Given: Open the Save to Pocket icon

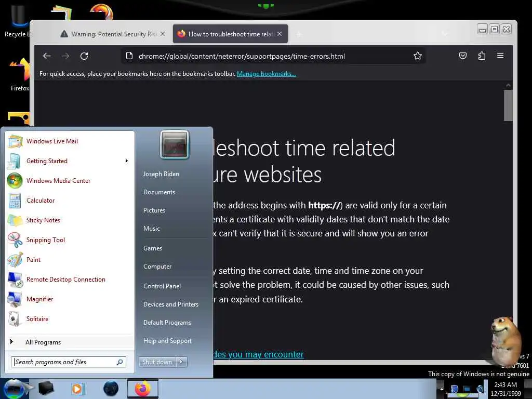Looking at the screenshot, I should pyautogui.click(x=463, y=56).
